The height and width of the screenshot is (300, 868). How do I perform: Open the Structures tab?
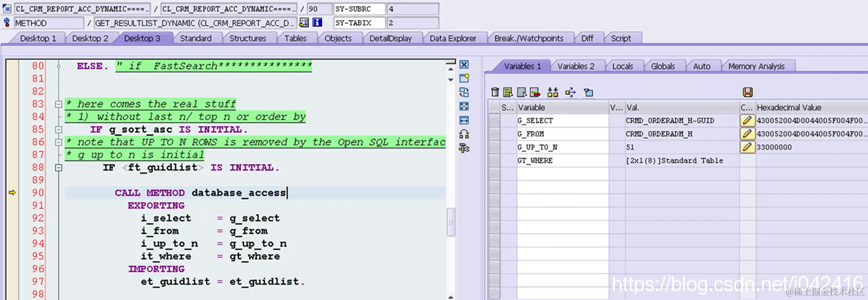pyautogui.click(x=247, y=38)
